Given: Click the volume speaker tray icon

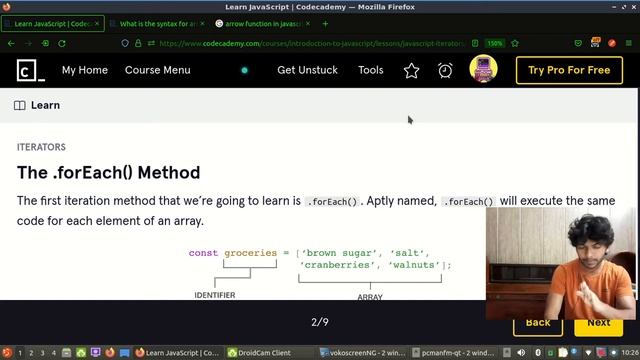Looking at the screenshot, I should pyautogui.click(x=521, y=353).
